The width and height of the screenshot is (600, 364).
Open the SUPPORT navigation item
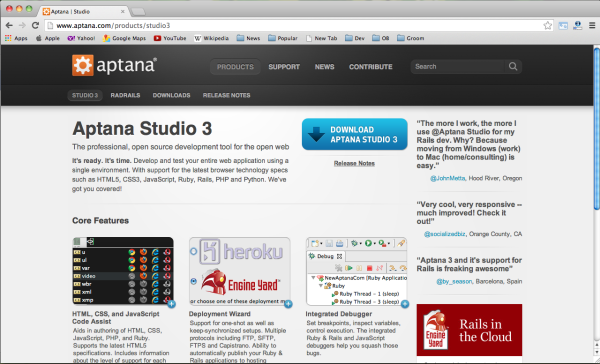[x=284, y=67]
